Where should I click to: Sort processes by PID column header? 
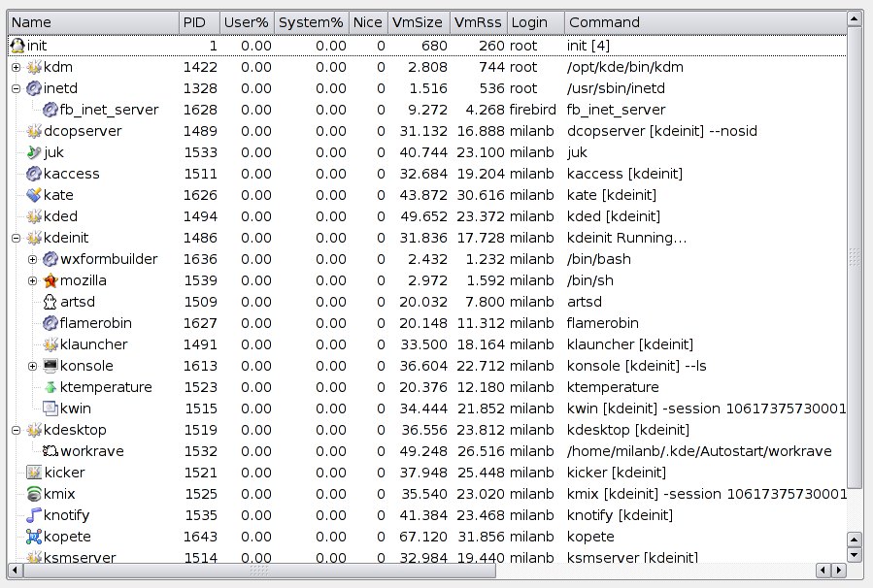pos(198,21)
